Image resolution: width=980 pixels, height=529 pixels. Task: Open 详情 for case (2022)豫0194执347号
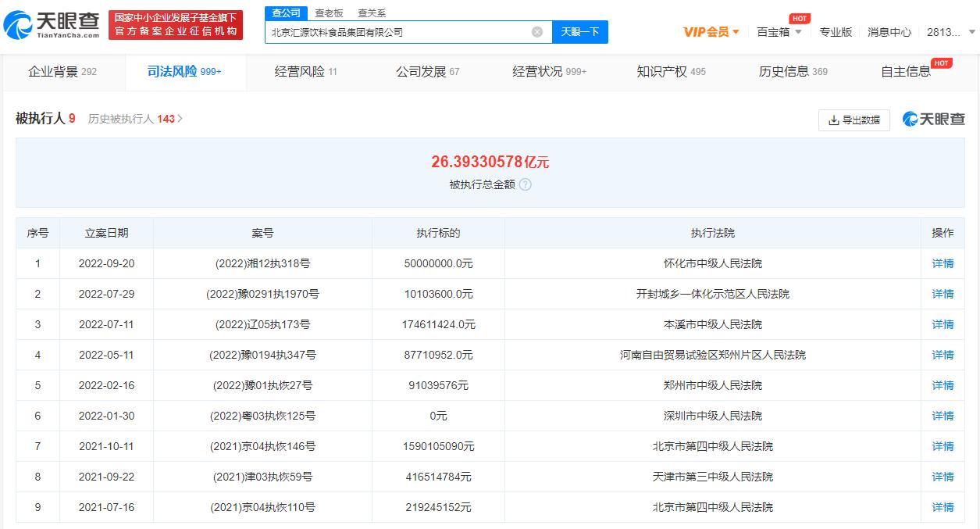click(x=943, y=355)
